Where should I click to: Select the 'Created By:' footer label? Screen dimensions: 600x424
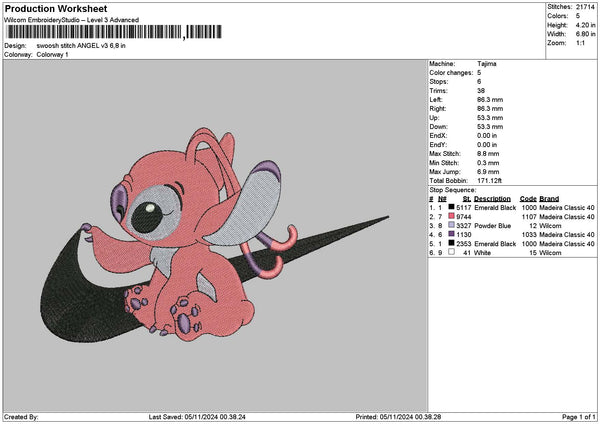[21, 417]
